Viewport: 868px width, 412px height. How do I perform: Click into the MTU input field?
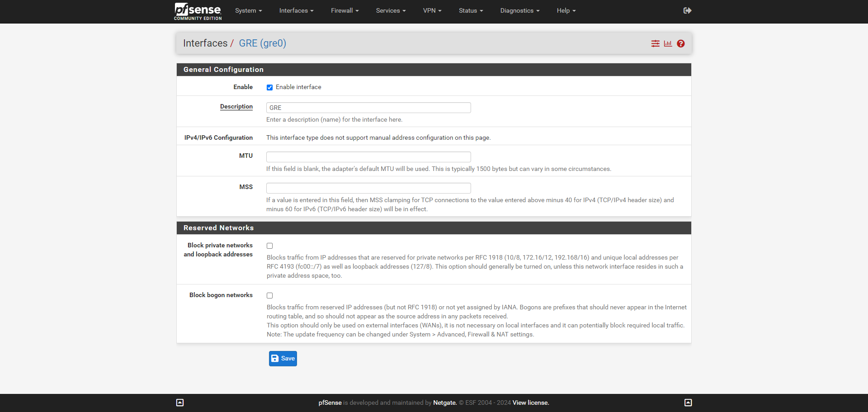[x=368, y=157]
